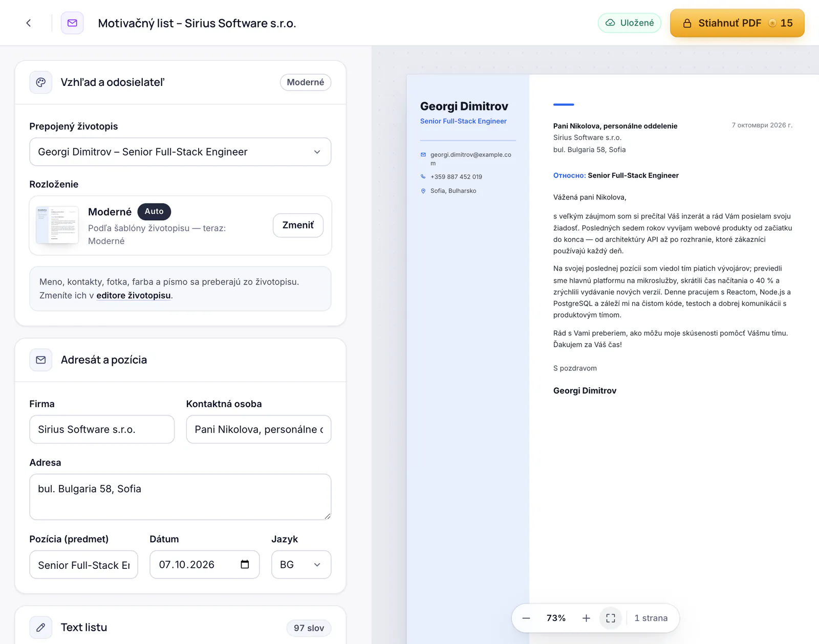The height and width of the screenshot is (644, 819).
Task: Open the Jazyk BG dropdown
Action: click(301, 565)
